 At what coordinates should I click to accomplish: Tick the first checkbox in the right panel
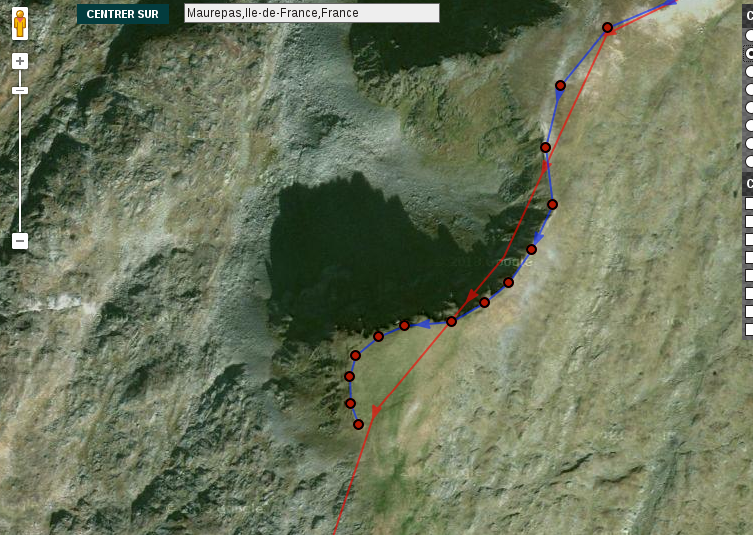tap(749, 203)
